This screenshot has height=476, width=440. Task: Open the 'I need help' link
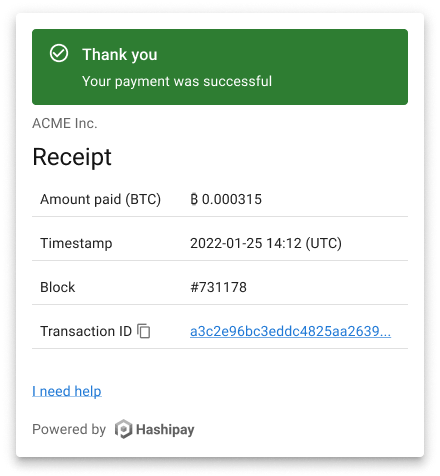click(67, 391)
